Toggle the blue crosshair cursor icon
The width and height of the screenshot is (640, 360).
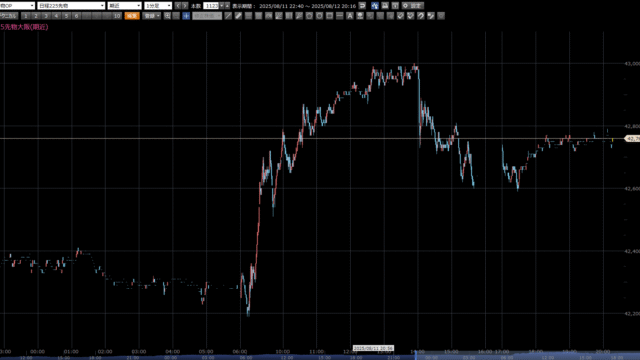[x=186, y=16]
